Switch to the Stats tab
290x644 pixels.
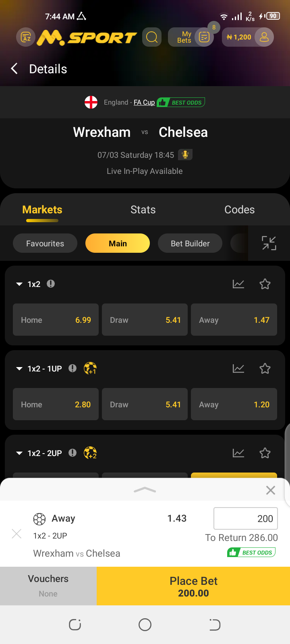pyautogui.click(x=143, y=210)
